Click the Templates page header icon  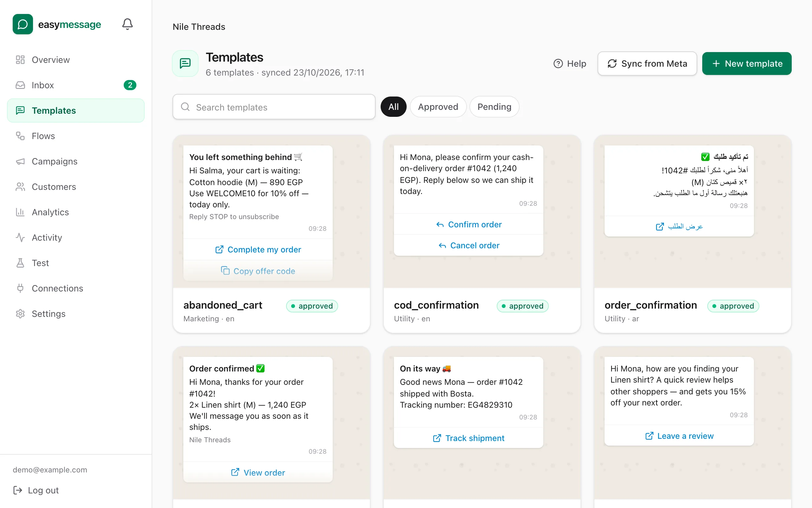[185, 63]
